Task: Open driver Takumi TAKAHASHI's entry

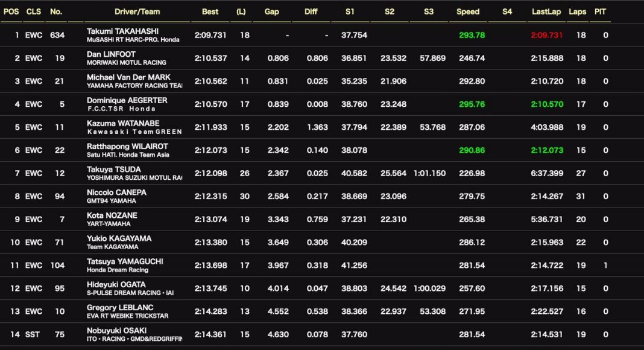Action: pos(122,31)
